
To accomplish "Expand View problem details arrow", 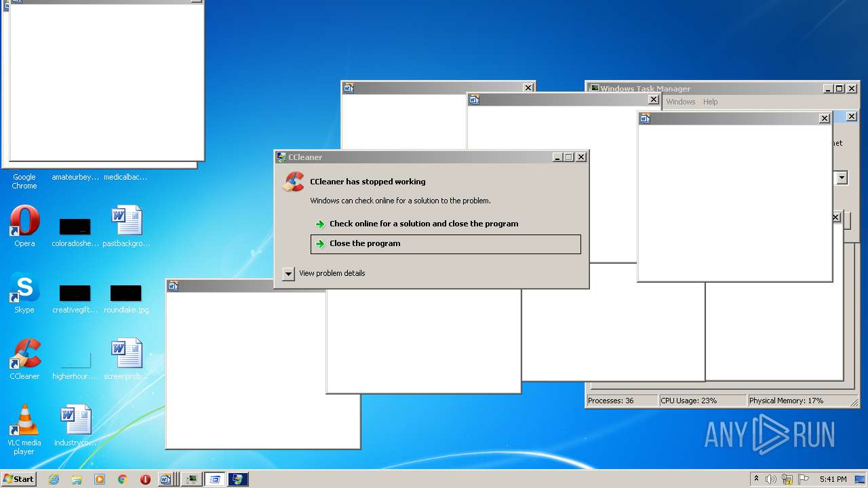I will (x=288, y=273).
